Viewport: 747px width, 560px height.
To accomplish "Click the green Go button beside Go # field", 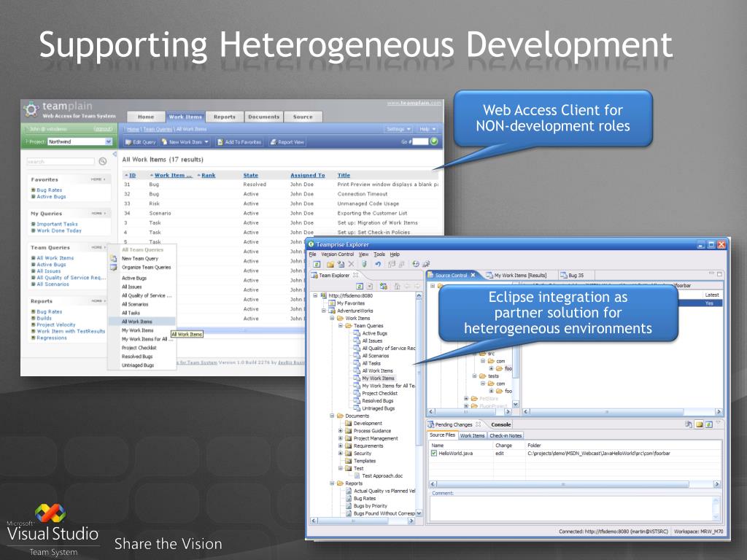I will click(x=434, y=141).
